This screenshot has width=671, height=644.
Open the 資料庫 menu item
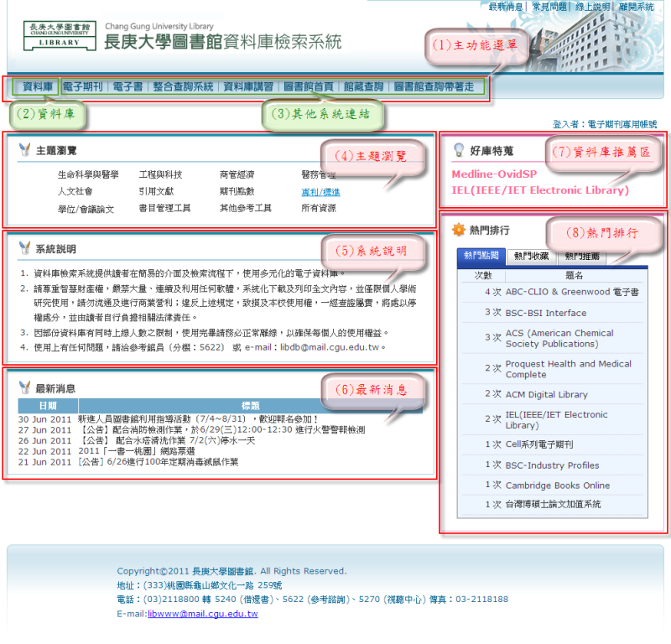pyautogui.click(x=38, y=87)
